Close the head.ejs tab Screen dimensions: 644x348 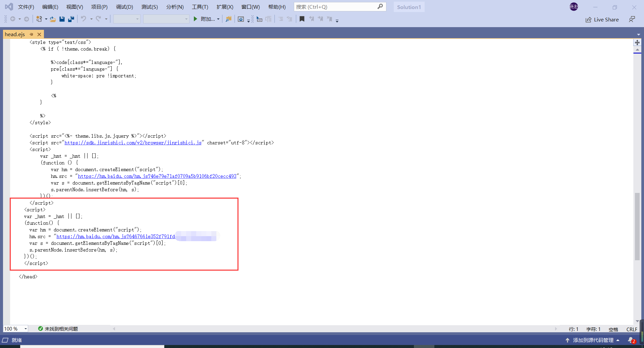(x=39, y=34)
